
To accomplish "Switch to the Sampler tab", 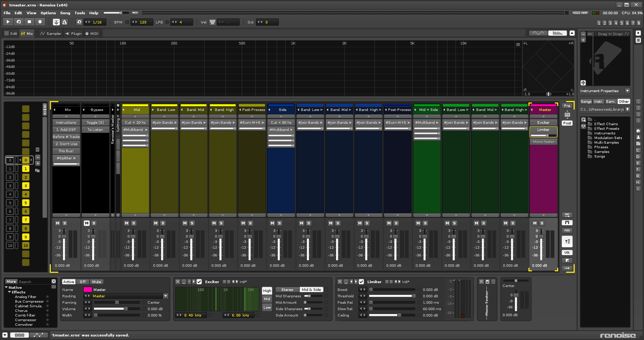I will coord(50,33).
